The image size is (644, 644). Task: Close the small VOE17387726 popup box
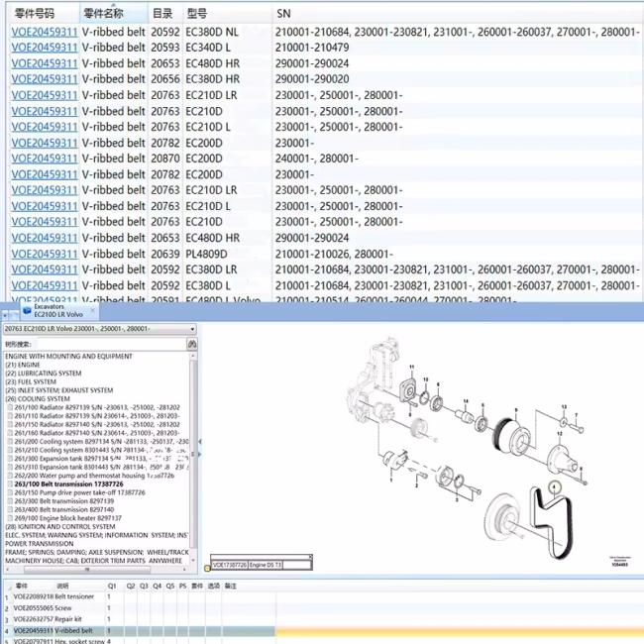(x=310, y=557)
